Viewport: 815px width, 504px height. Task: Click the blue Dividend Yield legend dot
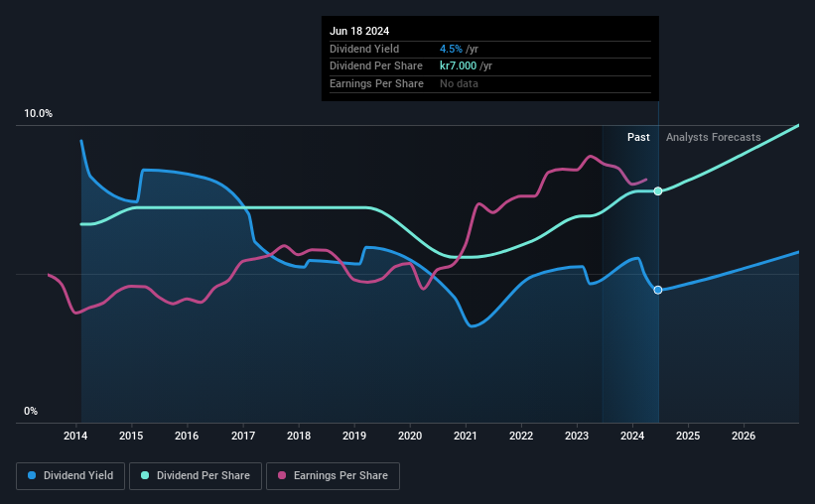[x=32, y=475]
